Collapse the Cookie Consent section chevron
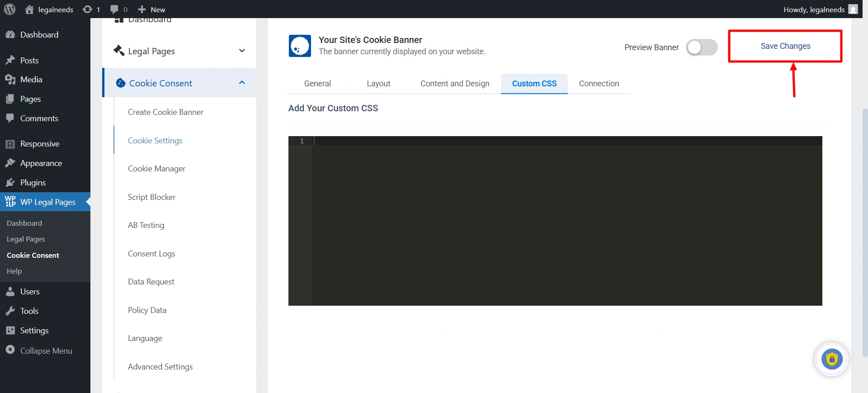The width and height of the screenshot is (868, 393). pyautogui.click(x=242, y=83)
